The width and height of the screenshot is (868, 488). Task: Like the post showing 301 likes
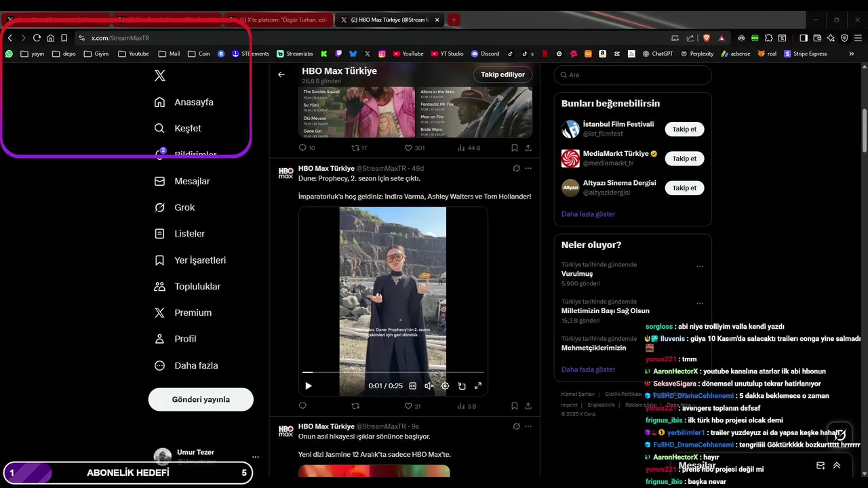tap(414, 148)
